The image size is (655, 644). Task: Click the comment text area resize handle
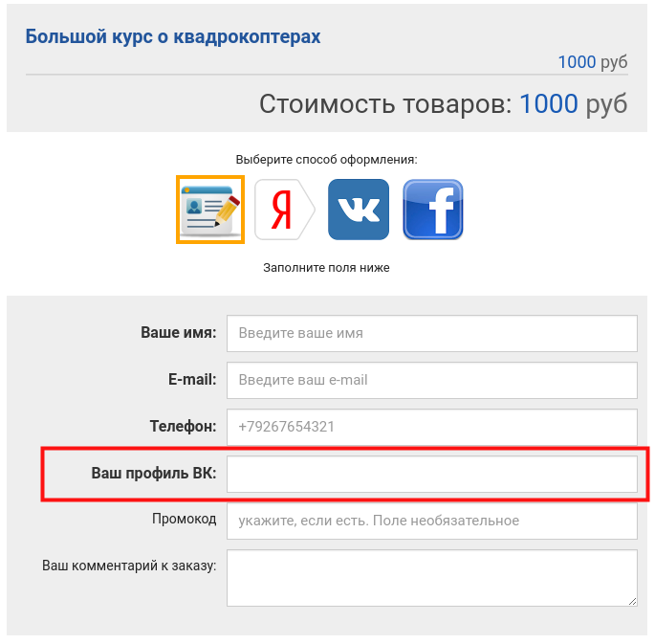pos(632,601)
